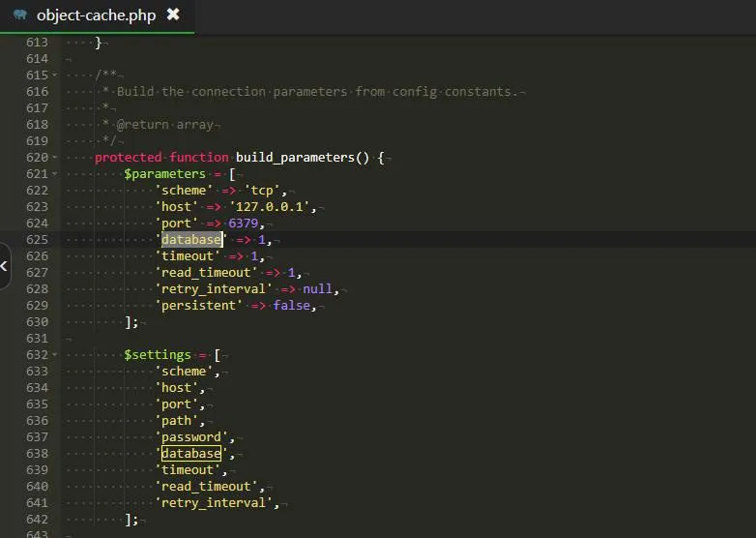Click the $settings variable name
756x538 pixels.
158,355
